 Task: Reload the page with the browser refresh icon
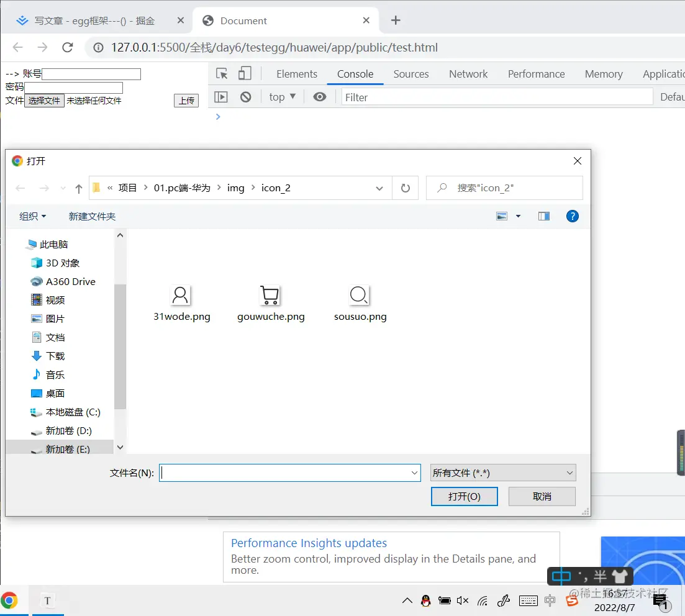pos(67,47)
